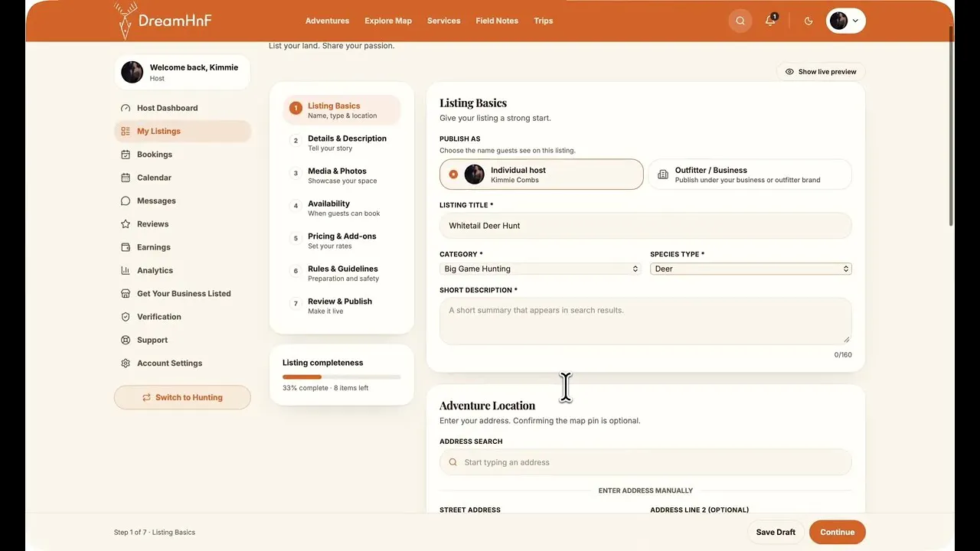Image resolution: width=980 pixels, height=551 pixels.
Task: Open Explore Map in top navigation
Action: 388,21
